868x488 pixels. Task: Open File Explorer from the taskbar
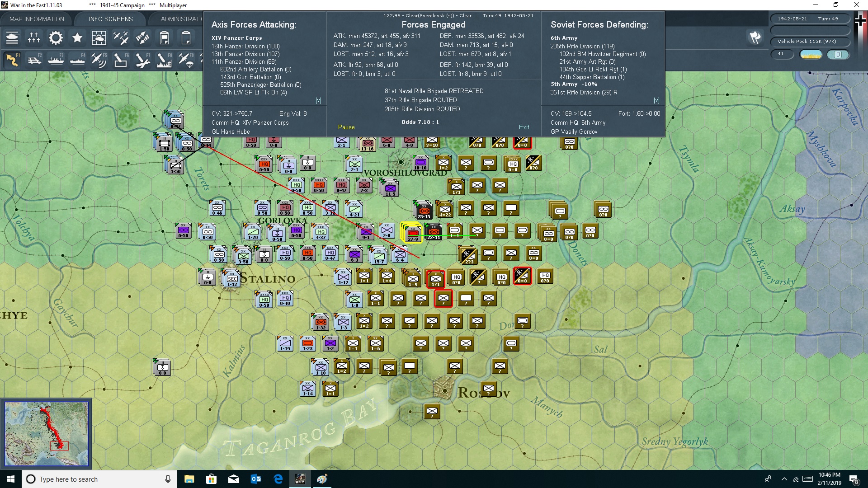coord(189,479)
